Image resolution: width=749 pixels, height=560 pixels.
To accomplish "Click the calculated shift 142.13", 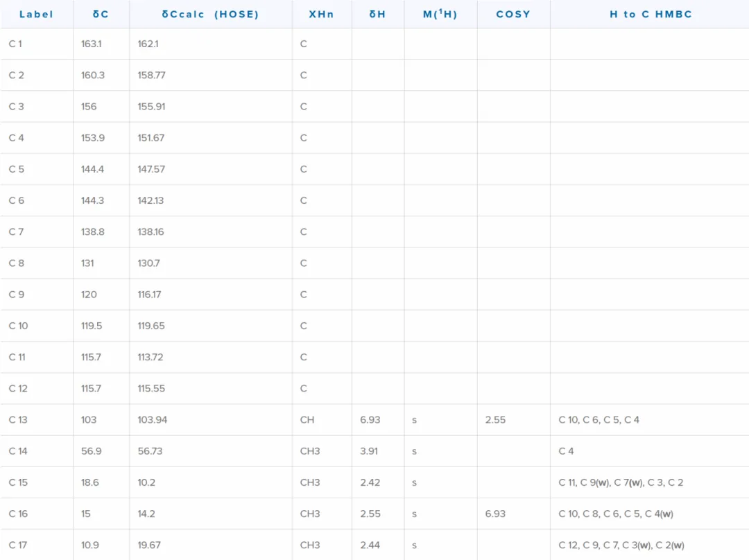I will click(x=150, y=200).
